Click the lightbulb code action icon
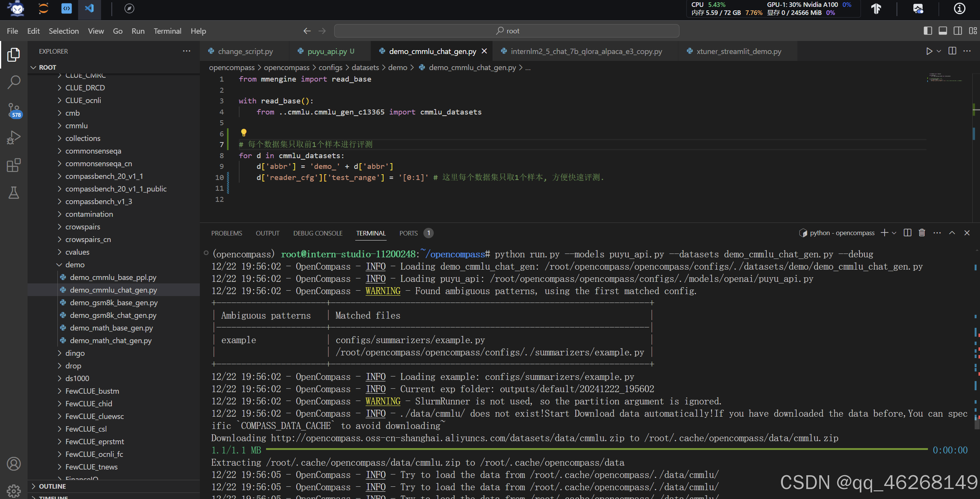 coord(243,133)
